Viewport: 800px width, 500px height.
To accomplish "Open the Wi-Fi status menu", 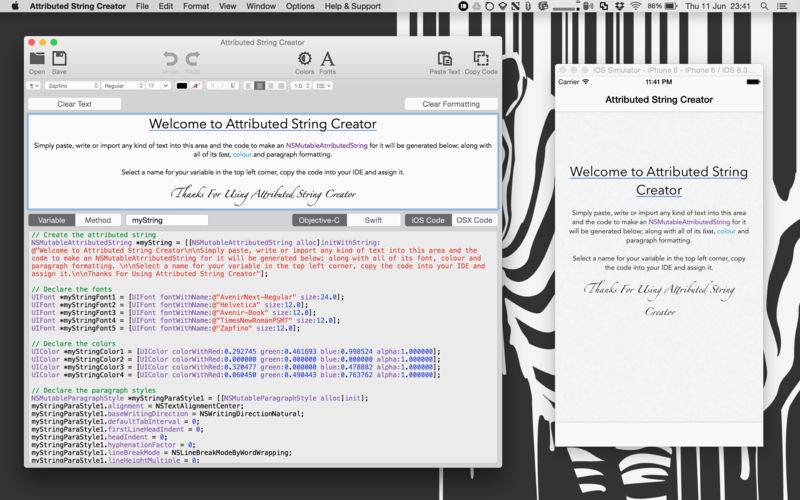I will (635, 6).
